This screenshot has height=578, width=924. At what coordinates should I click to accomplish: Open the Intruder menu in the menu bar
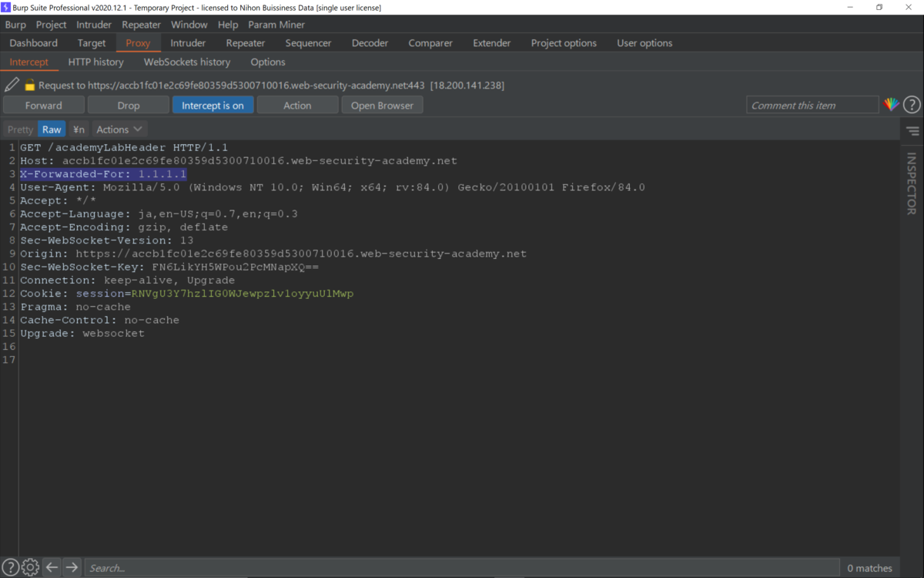point(94,25)
